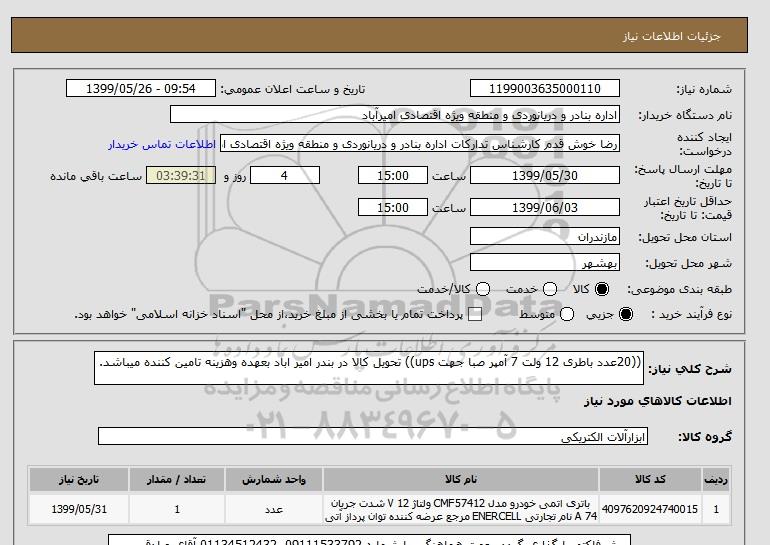
Task: Click the response deadline time 15:00 field
Action: 393,175
